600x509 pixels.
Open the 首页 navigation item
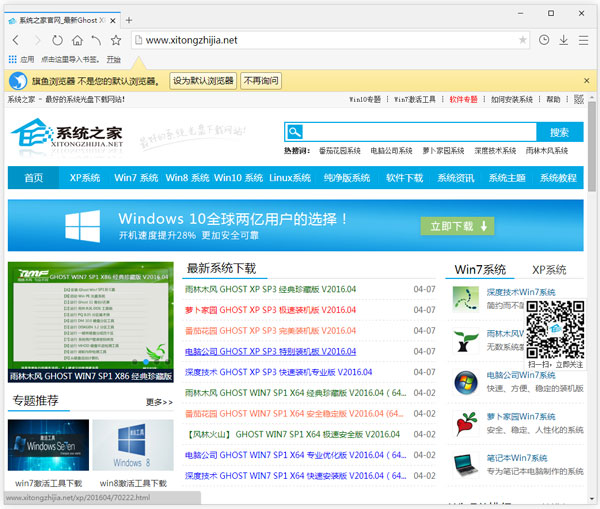(x=34, y=178)
